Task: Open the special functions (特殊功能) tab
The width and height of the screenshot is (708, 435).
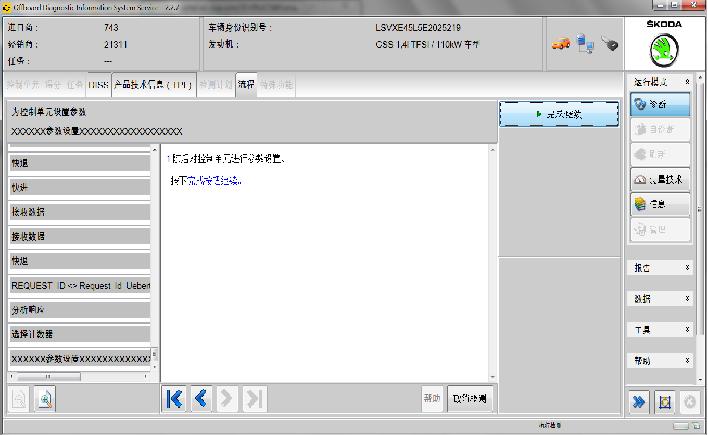Action: [276, 85]
